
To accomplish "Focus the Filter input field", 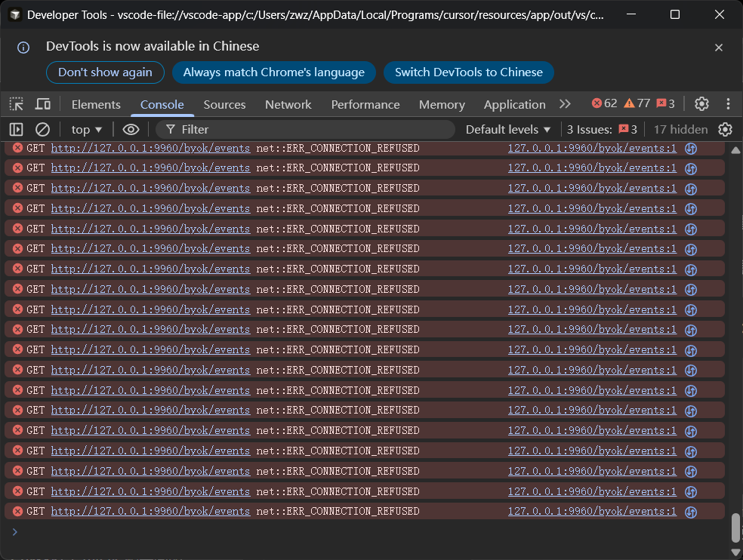I will coord(305,129).
